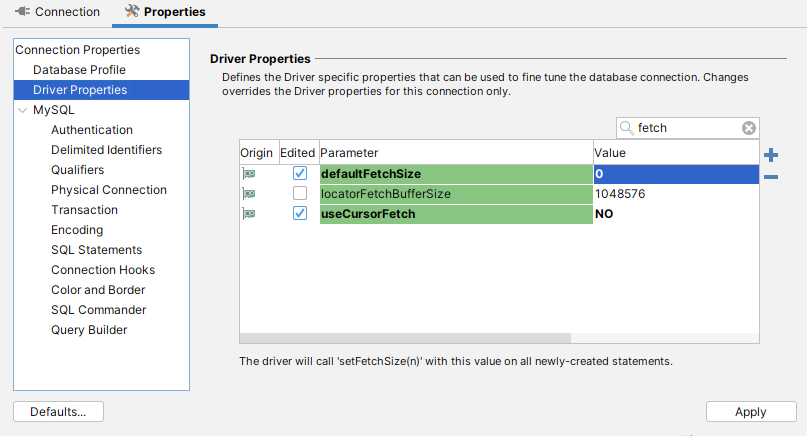Click the search magnifier icon
The height and width of the screenshot is (436, 807).
627,128
